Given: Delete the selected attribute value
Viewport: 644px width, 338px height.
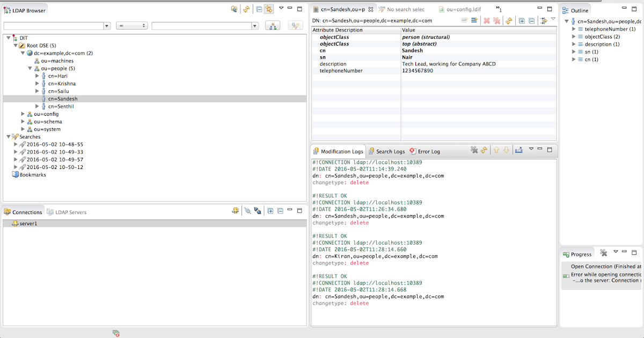Looking at the screenshot, I should (x=487, y=20).
